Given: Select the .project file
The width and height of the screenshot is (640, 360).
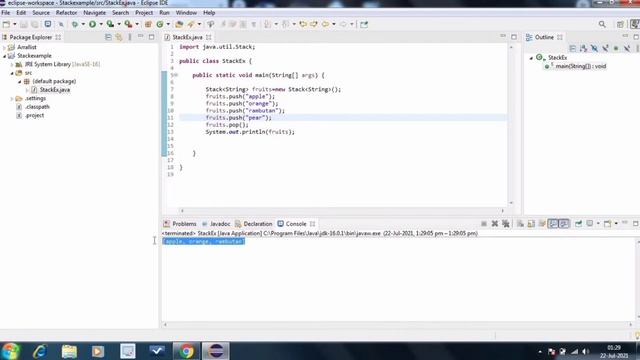Looking at the screenshot, I should click(35, 116).
